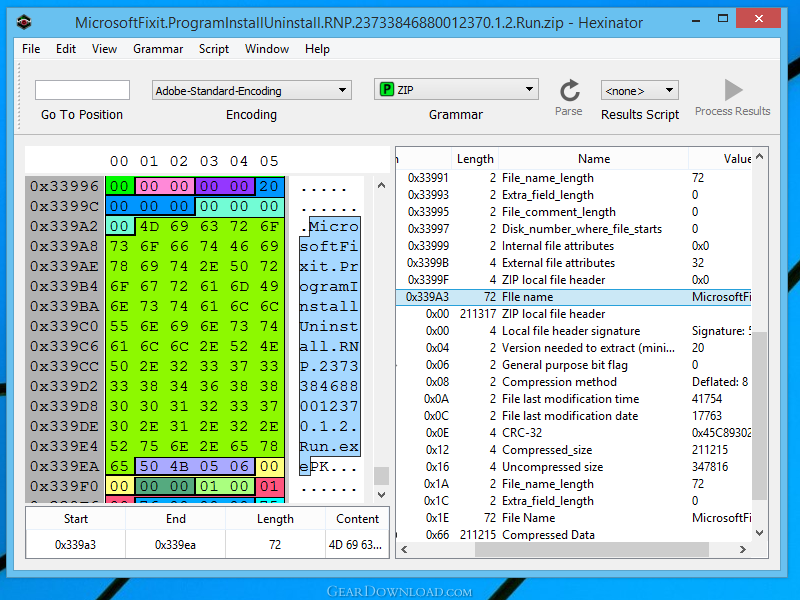Open the ZIP grammar dropdown
This screenshot has height=600, width=800.
coord(456,90)
